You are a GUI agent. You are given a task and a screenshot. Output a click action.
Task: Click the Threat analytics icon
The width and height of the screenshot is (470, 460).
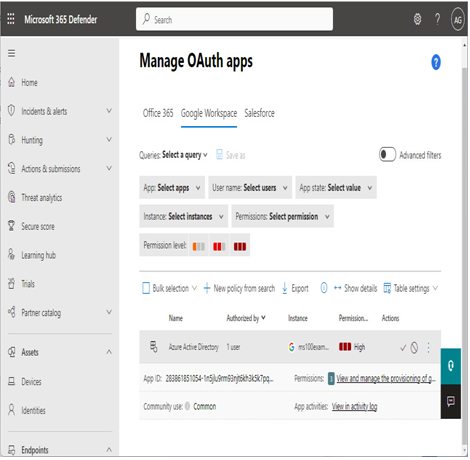[11, 197]
